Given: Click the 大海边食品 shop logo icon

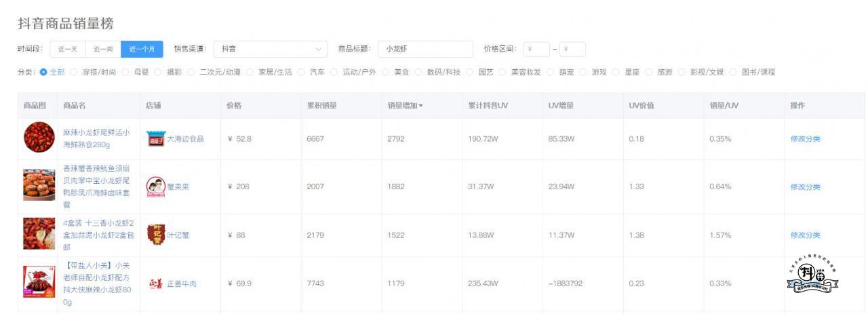Looking at the screenshot, I should 155,139.
